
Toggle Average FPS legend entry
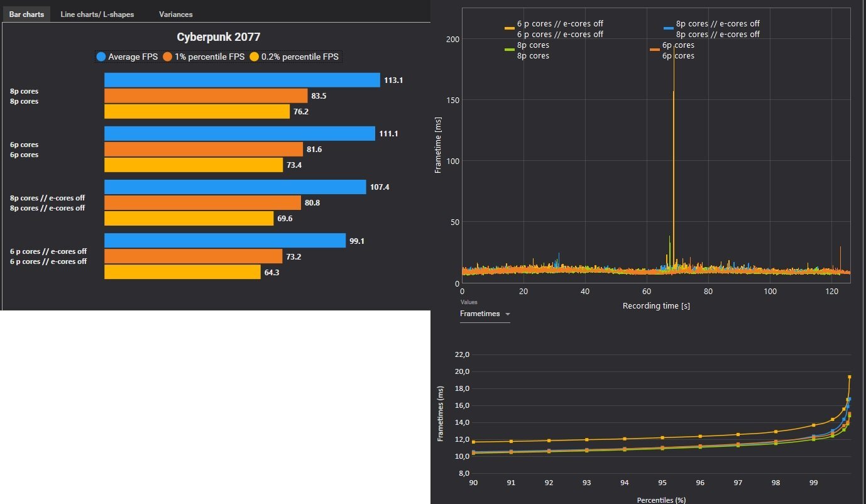pos(127,57)
